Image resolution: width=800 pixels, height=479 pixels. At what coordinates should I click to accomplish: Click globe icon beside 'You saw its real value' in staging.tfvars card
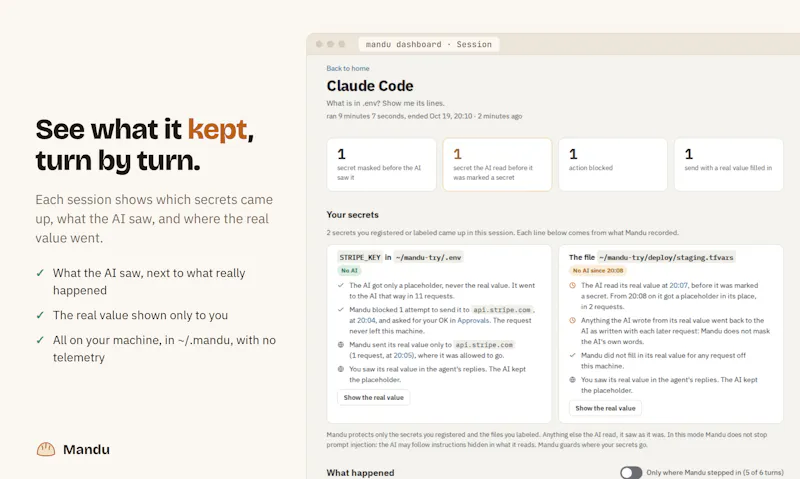[x=572, y=380]
